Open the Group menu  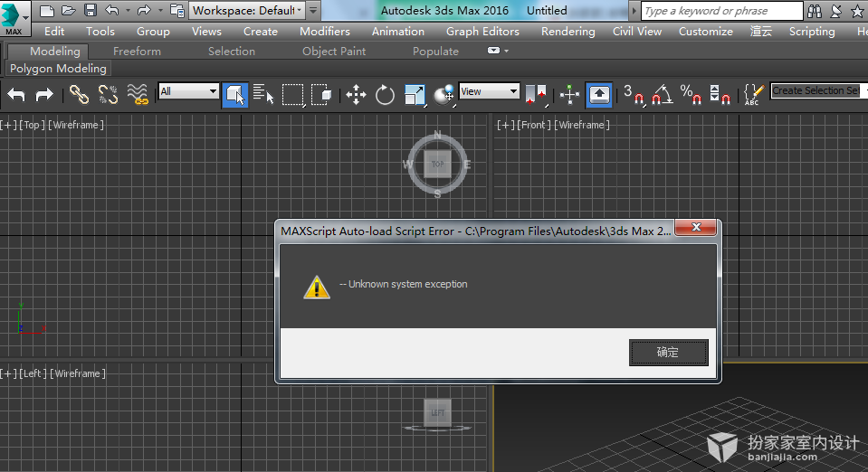pyautogui.click(x=153, y=32)
